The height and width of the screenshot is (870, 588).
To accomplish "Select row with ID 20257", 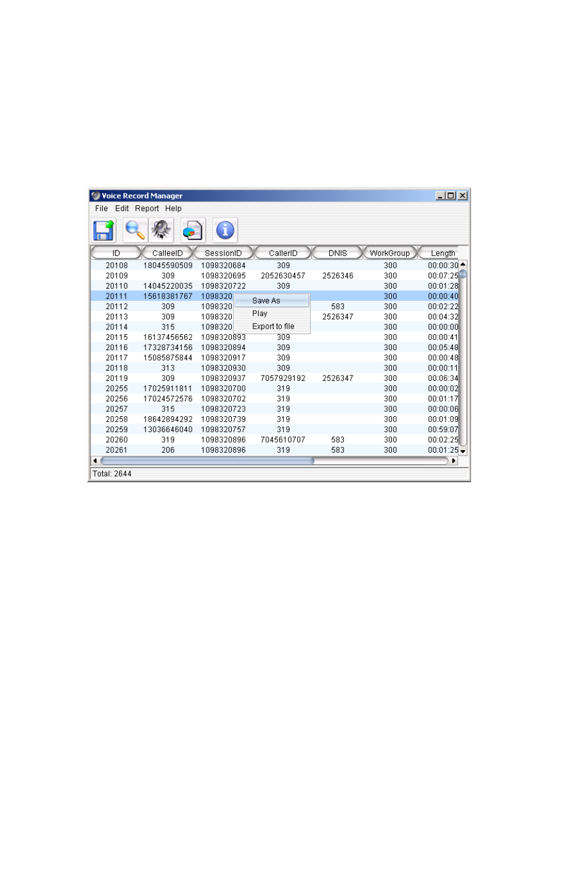I will pyautogui.click(x=275, y=409).
